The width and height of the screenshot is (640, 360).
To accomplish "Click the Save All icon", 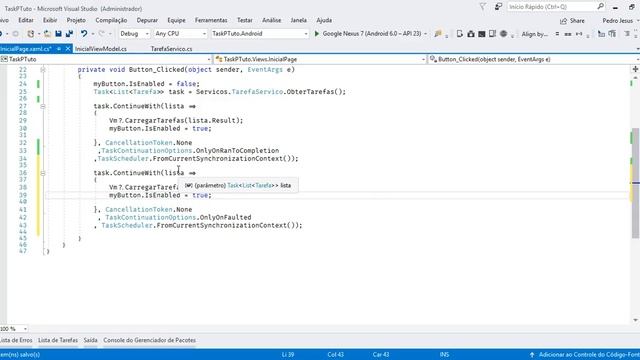I will click(x=69, y=33).
